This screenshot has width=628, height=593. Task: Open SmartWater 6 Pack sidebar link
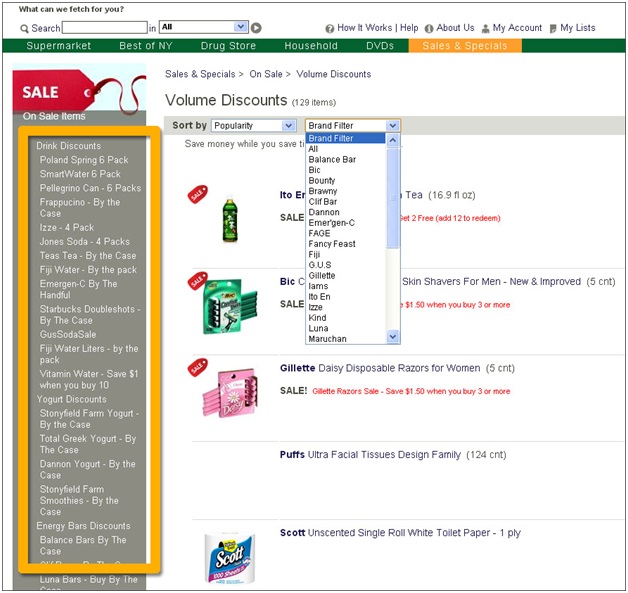tap(80, 174)
